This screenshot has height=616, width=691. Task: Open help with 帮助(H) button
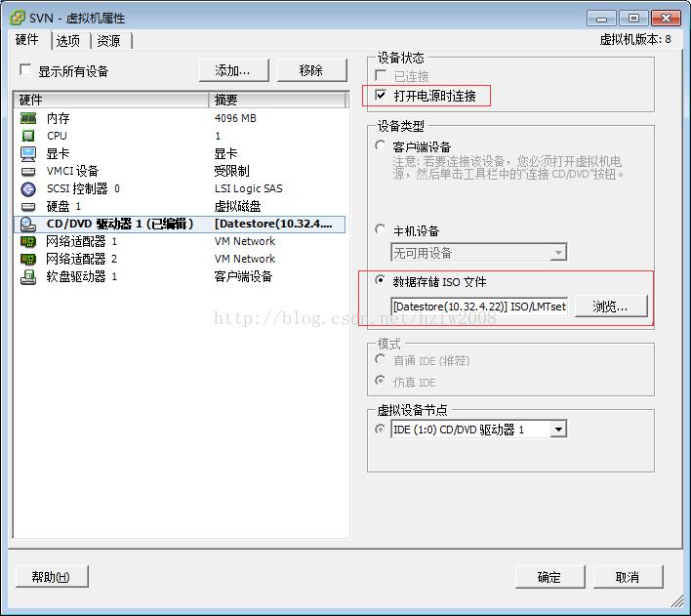[x=52, y=576]
